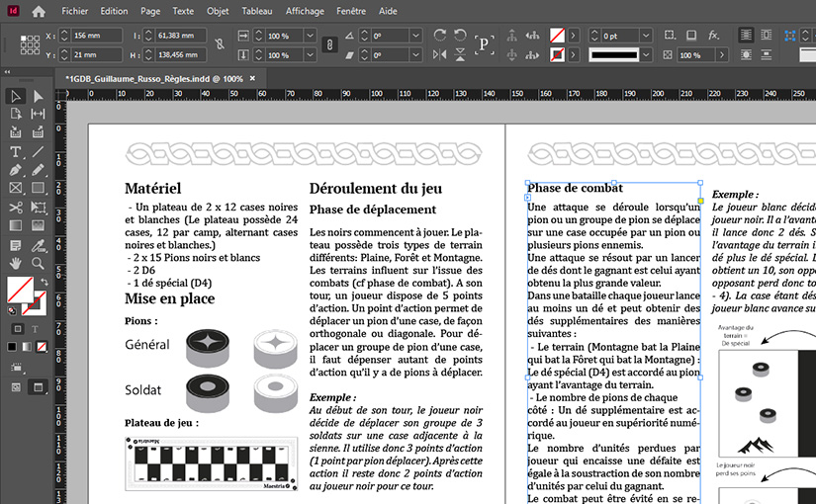The width and height of the screenshot is (816, 504).
Task: Flip the object vertically
Action: coord(460,54)
